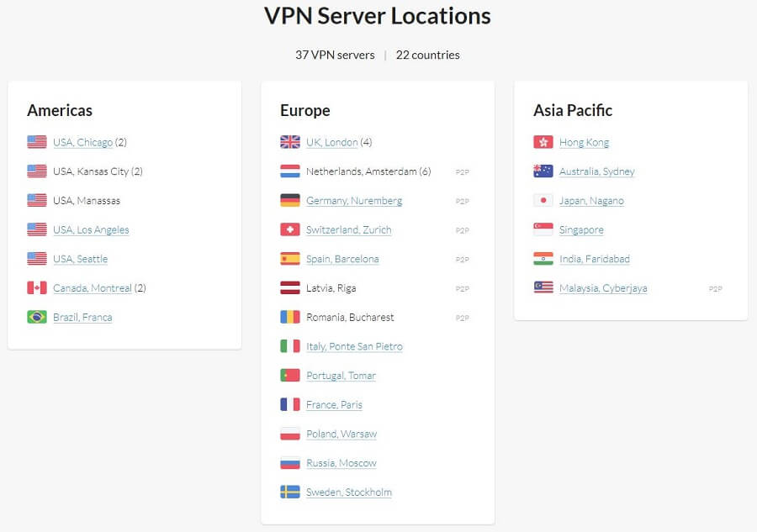The height and width of the screenshot is (532, 757).
Task: Open the USA, Chicago server link
Action: [x=82, y=142]
